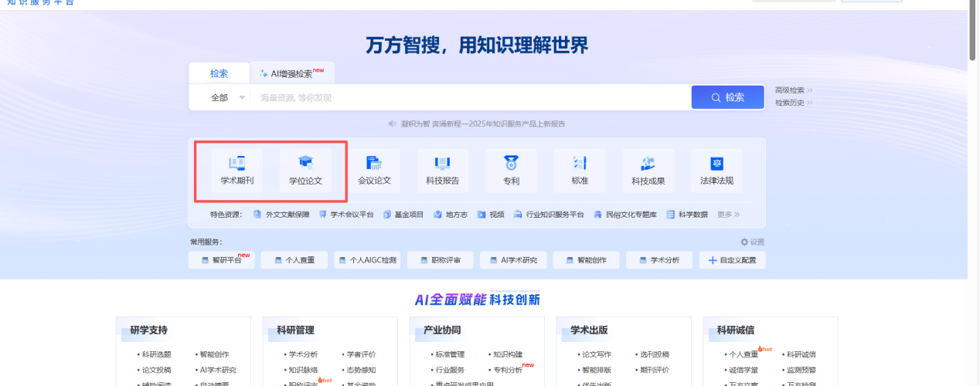
Task: Open 个人查重 under 科研诚信
Action: (x=744, y=354)
